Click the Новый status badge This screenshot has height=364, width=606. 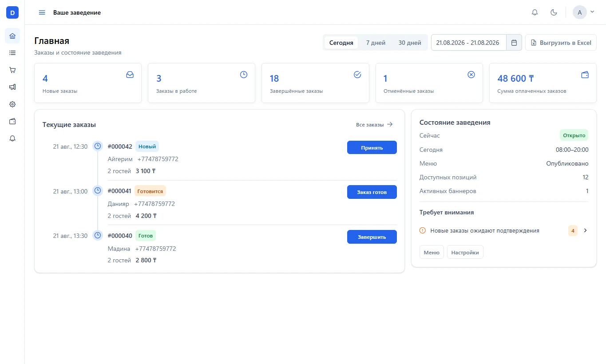pos(147,146)
